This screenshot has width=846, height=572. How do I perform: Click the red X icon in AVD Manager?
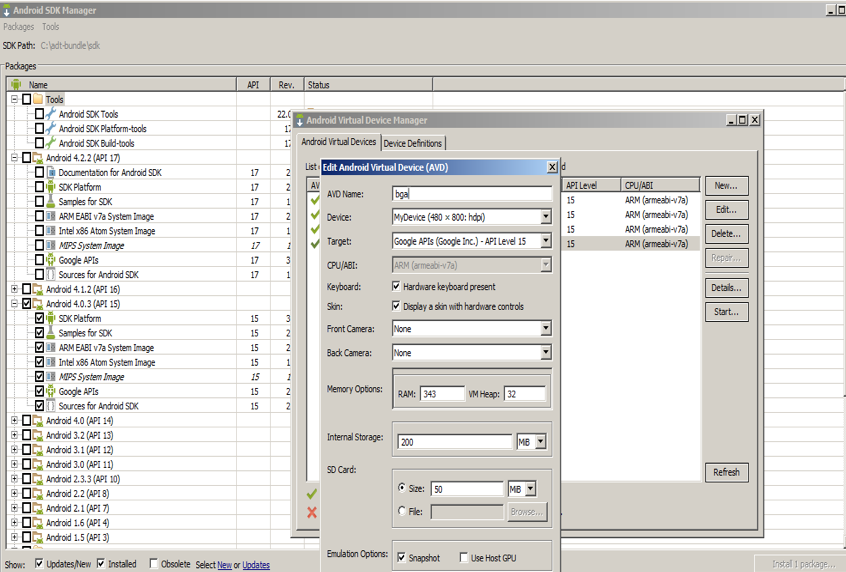(x=312, y=512)
